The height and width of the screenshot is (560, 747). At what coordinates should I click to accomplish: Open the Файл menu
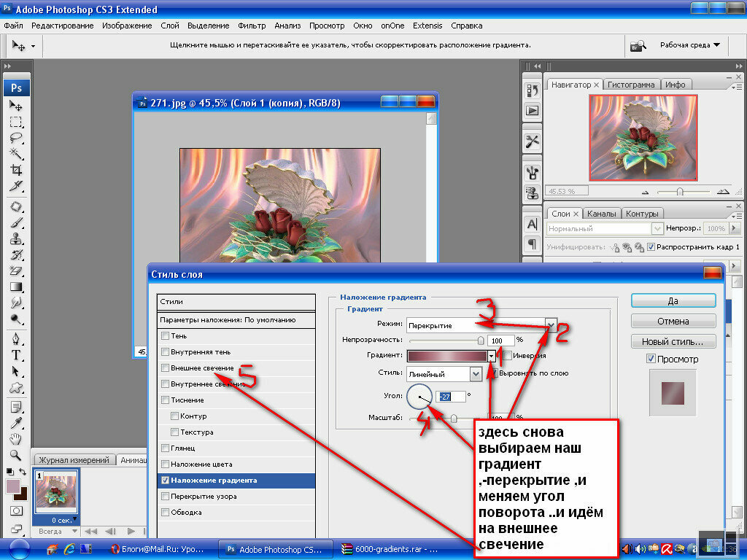click(x=13, y=26)
